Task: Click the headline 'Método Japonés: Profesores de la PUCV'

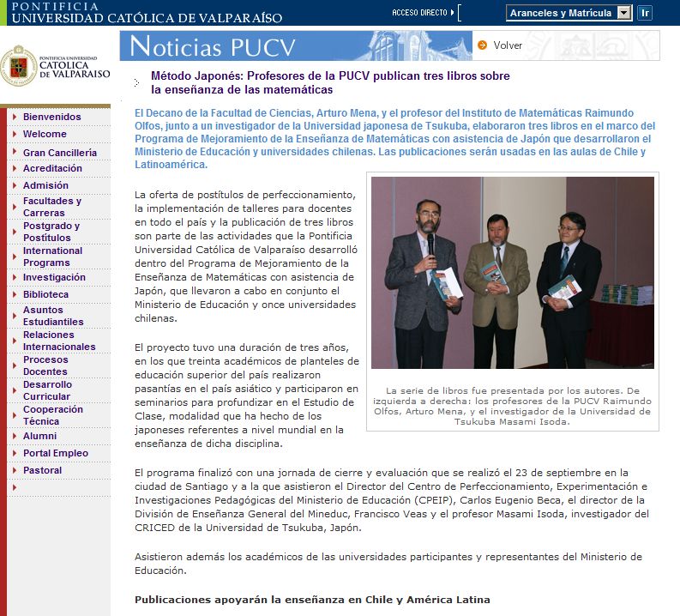Action: click(330, 82)
